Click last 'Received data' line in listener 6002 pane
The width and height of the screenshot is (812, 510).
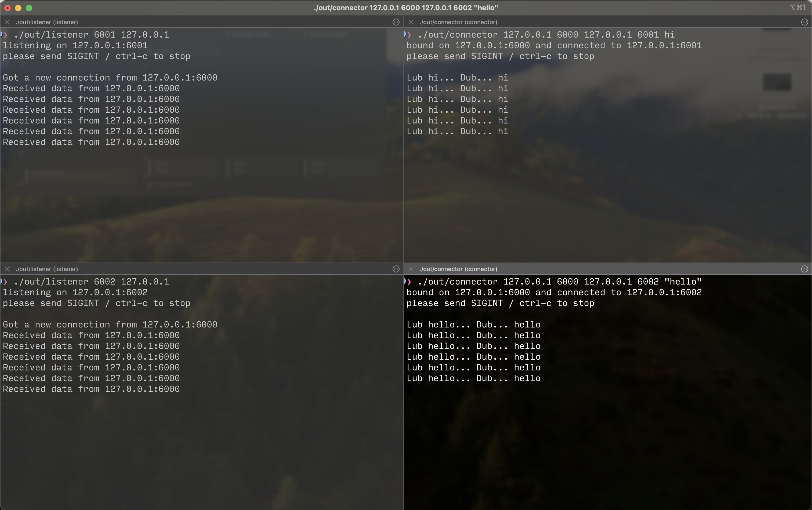[x=91, y=389]
